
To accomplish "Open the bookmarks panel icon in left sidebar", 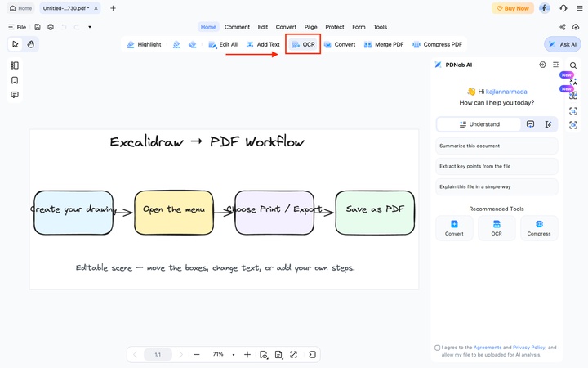I will (x=15, y=80).
